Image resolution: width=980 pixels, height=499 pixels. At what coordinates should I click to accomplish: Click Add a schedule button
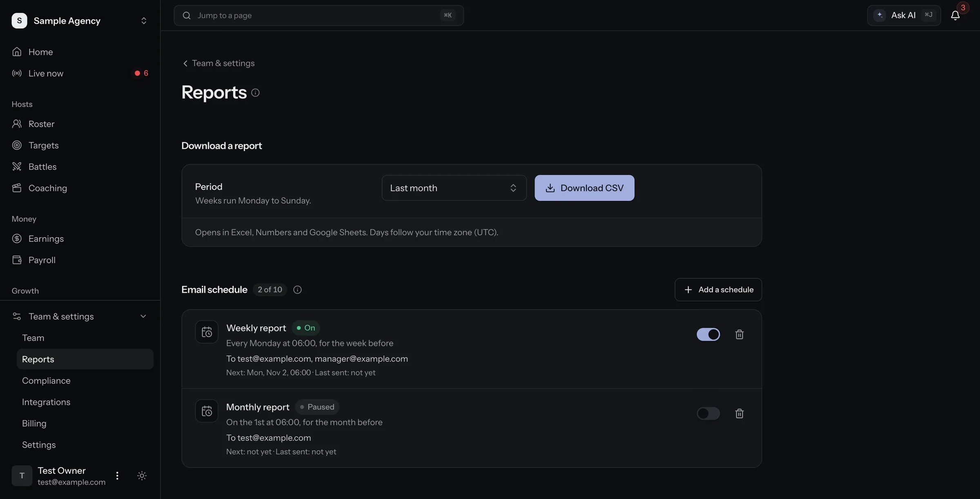pos(718,290)
